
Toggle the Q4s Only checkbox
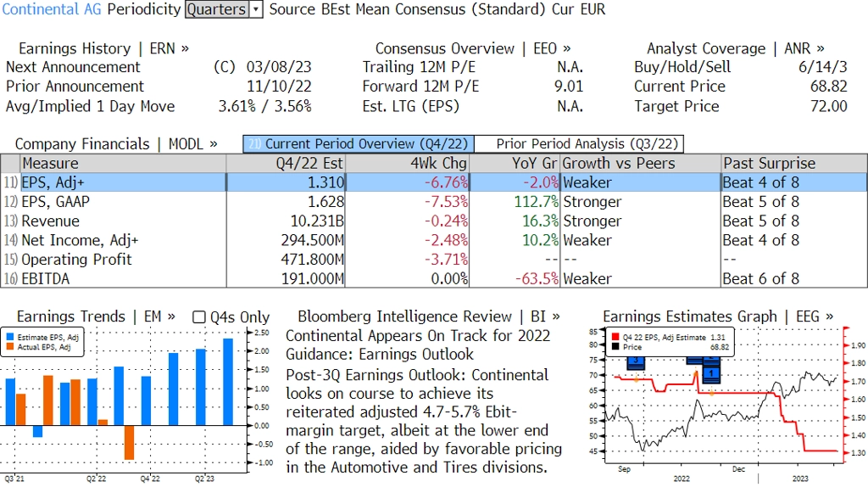click(x=198, y=317)
